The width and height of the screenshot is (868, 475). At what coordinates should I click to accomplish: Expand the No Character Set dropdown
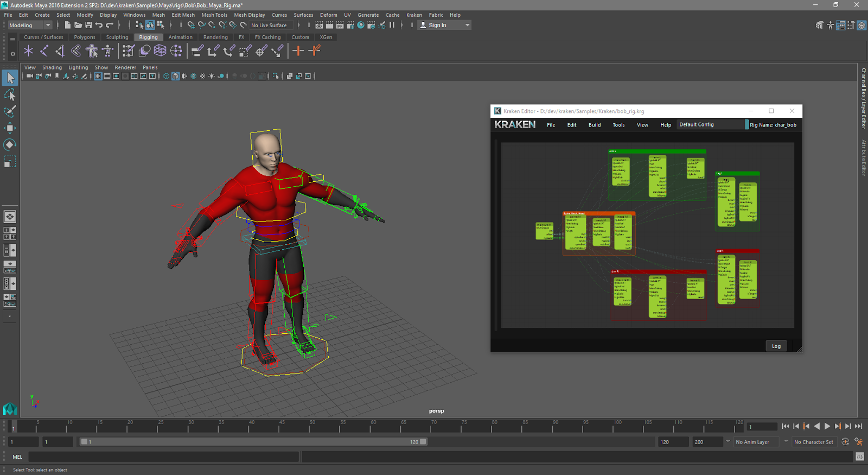pos(813,442)
